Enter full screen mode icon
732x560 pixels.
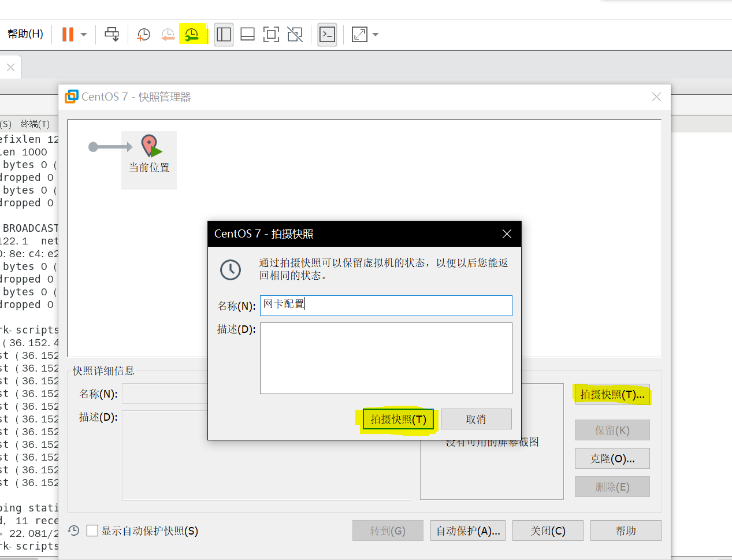(x=271, y=35)
